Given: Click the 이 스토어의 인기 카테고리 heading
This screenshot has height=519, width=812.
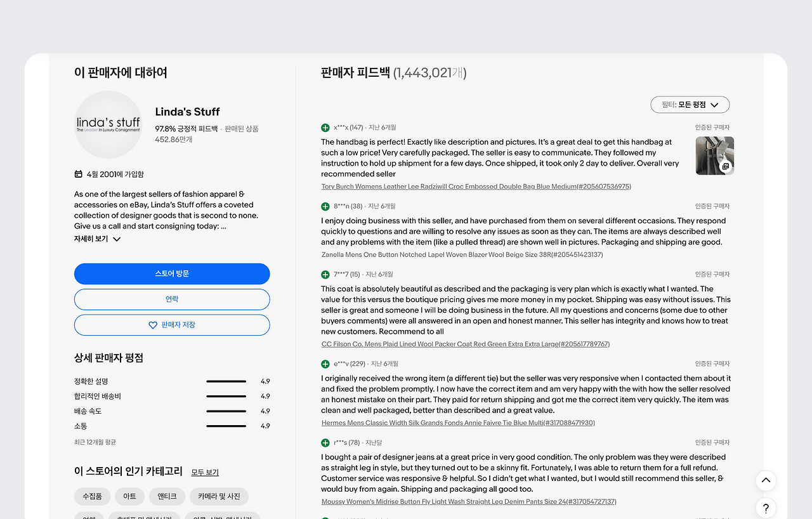Looking at the screenshot, I should pyautogui.click(x=128, y=471).
